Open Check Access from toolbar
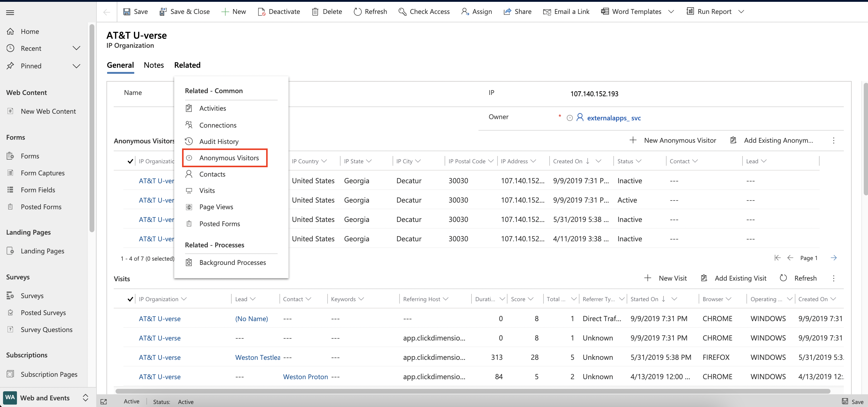The height and width of the screenshot is (407, 868). click(424, 11)
